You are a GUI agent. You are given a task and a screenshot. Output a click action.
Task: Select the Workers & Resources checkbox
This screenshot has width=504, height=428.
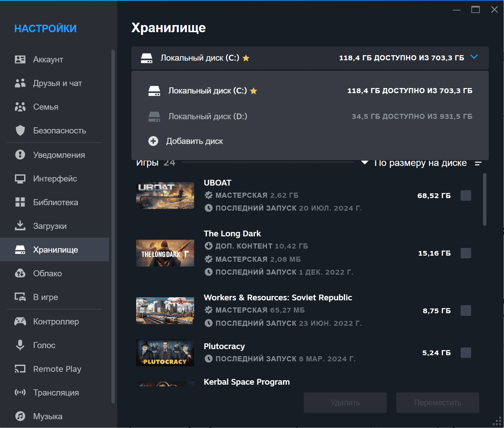tap(466, 311)
